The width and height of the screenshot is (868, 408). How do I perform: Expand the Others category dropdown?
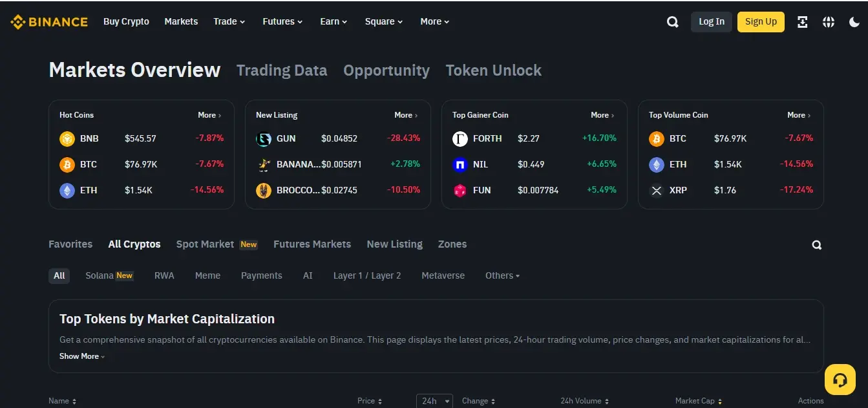pyautogui.click(x=502, y=275)
